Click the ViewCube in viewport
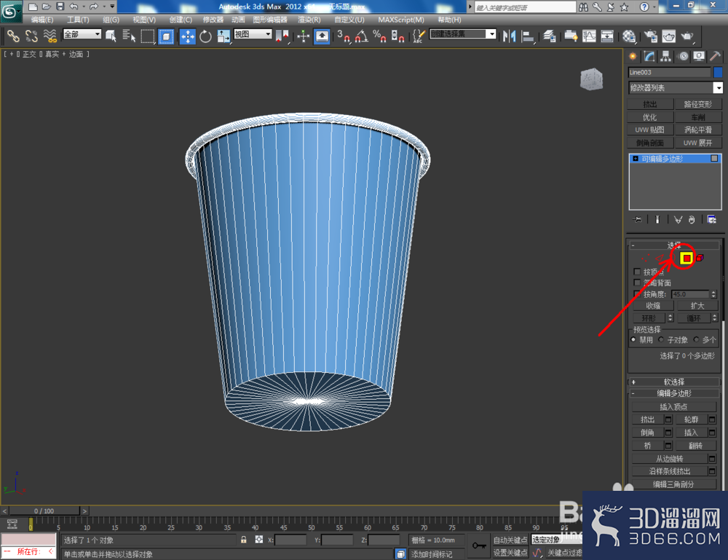 click(591, 79)
